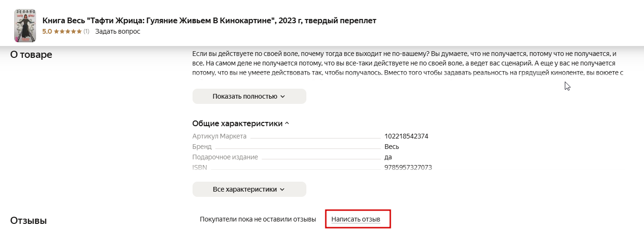Open the Задать вопрос link

pyautogui.click(x=118, y=32)
